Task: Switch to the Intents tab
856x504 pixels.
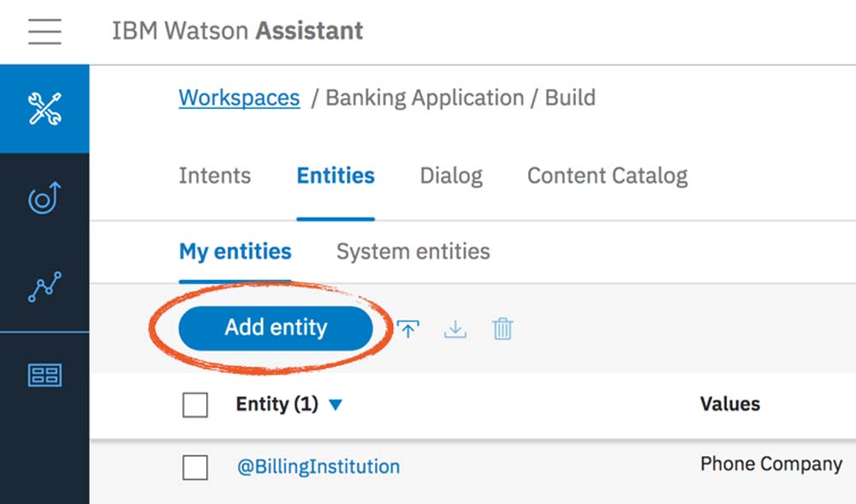Action: (x=215, y=176)
